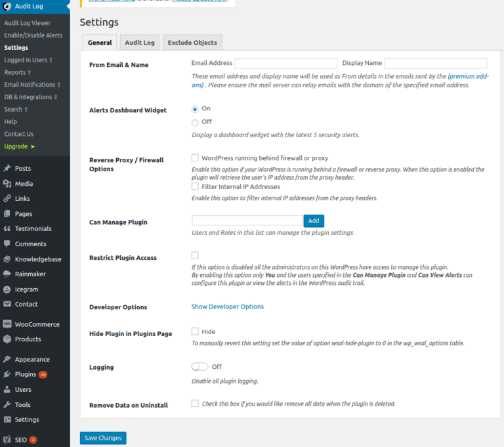
Task: Switch to the General tab
Action: pos(100,43)
